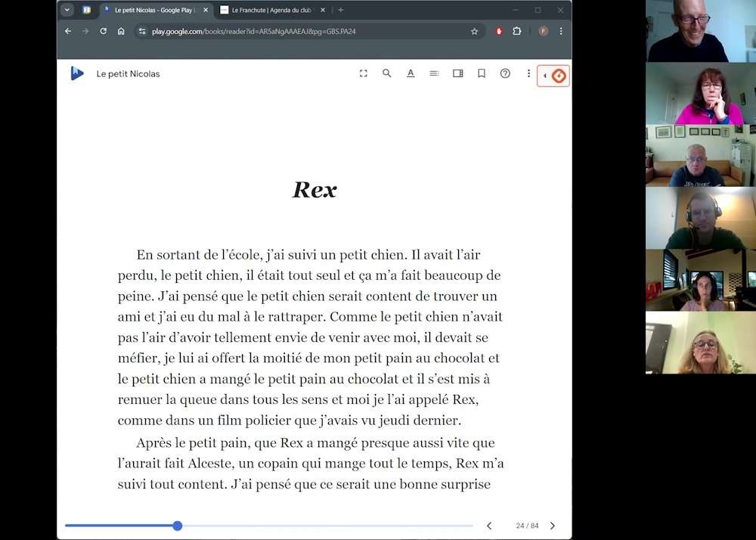Viewport: 756px width, 540px height.
Task: Open a new browser tab
Action: [x=340, y=10]
